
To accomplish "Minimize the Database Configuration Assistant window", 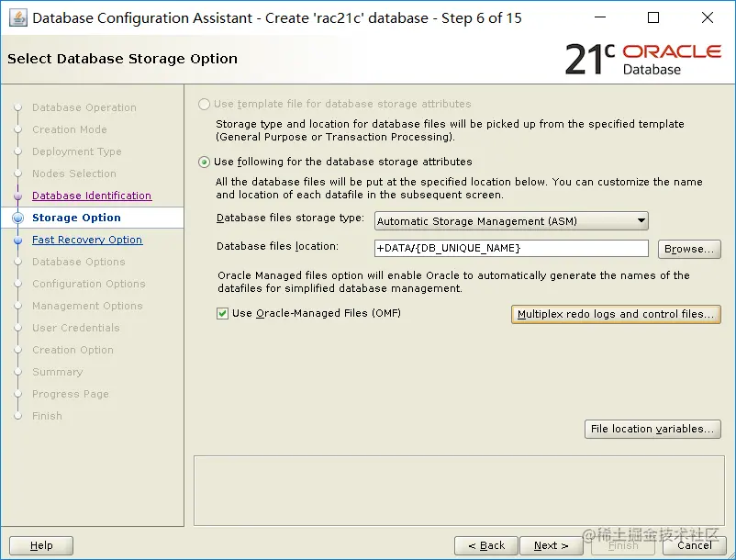I will [600, 17].
